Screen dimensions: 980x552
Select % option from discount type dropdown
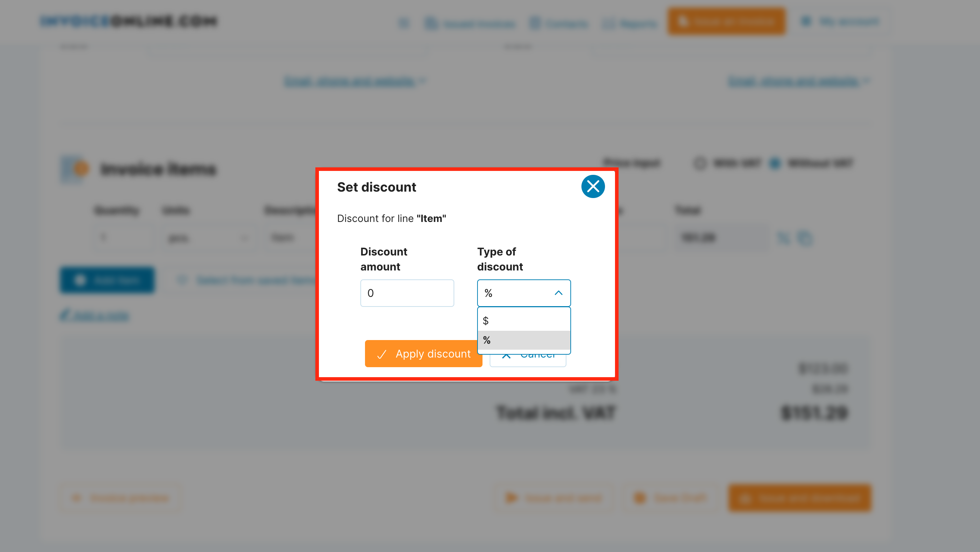524,340
